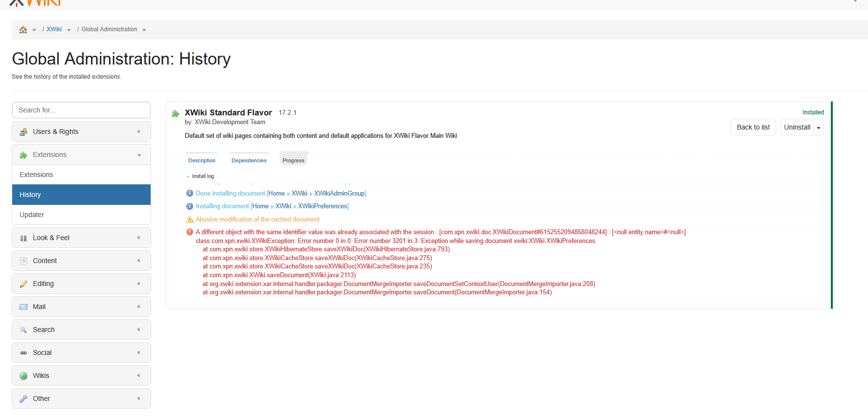
Task: Click the Content page icon
Action: pos(23,261)
